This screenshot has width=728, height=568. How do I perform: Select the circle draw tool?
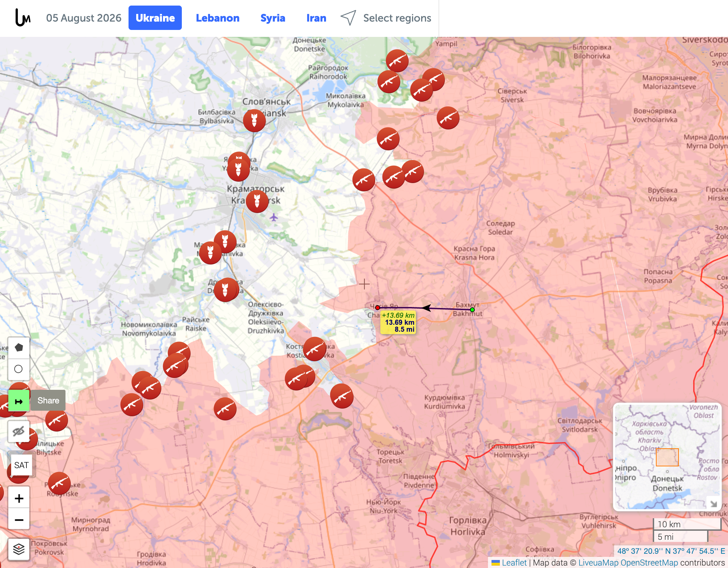[x=19, y=369]
